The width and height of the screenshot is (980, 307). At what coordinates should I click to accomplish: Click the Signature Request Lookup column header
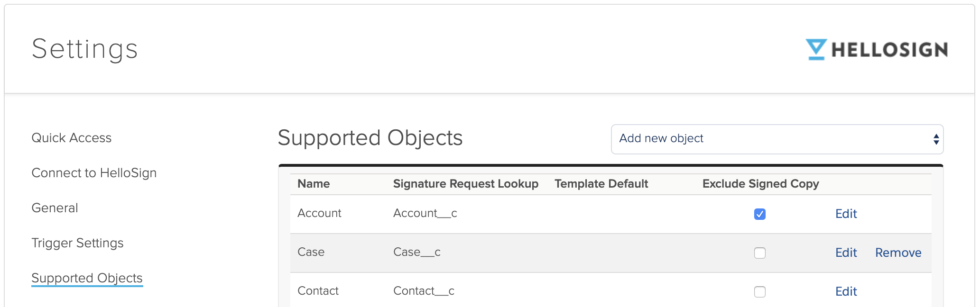pos(465,184)
